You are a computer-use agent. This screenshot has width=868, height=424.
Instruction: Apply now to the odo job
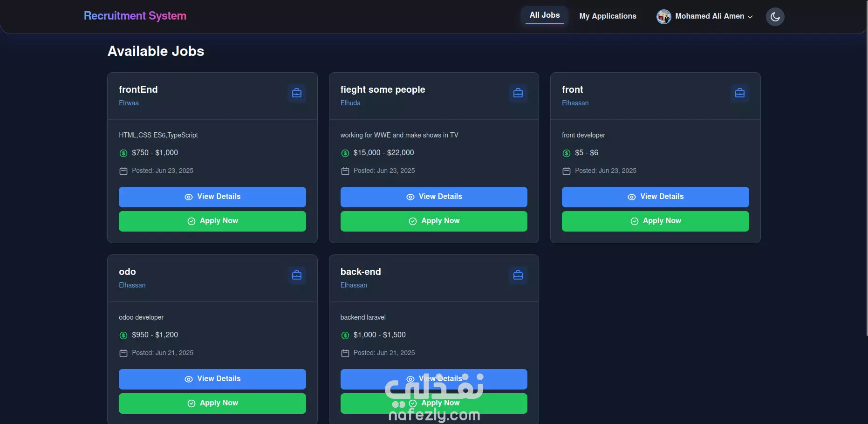coord(212,403)
